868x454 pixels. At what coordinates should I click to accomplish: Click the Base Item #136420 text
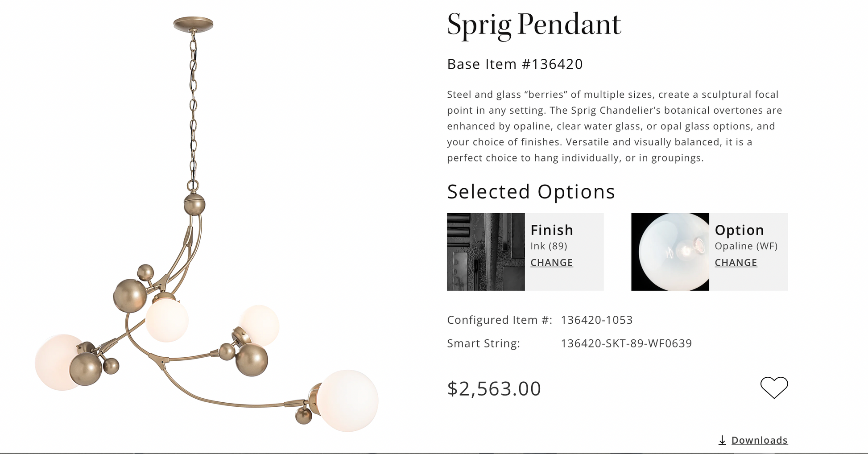click(x=515, y=64)
